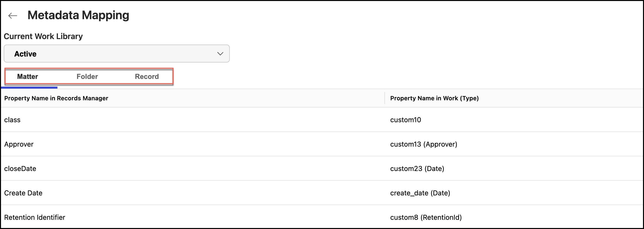Select the Matter tab
Viewport: 644px width, 229px height.
[x=28, y=77]
